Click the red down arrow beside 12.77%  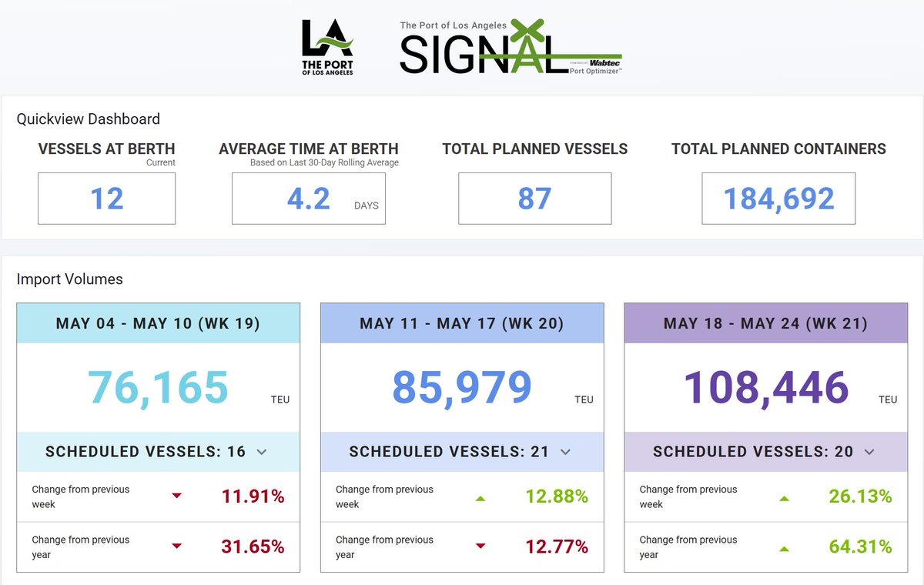click(x=480, y=547)
